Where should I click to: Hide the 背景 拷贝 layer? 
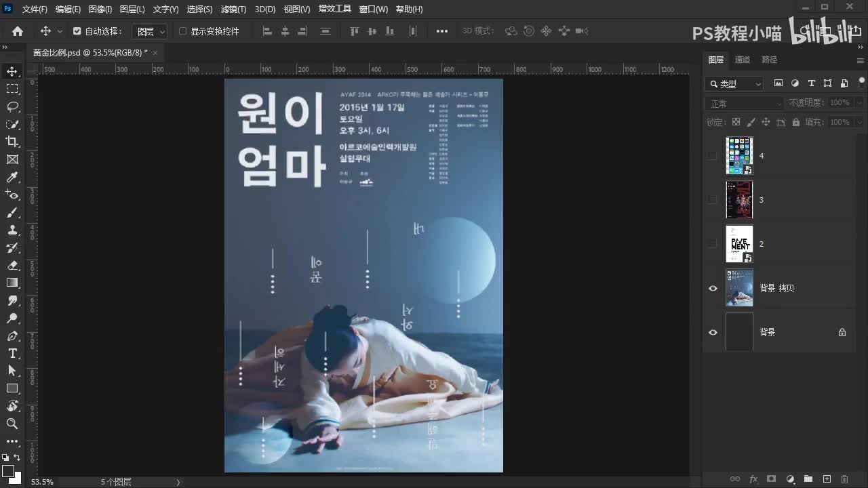click(713, 288)
